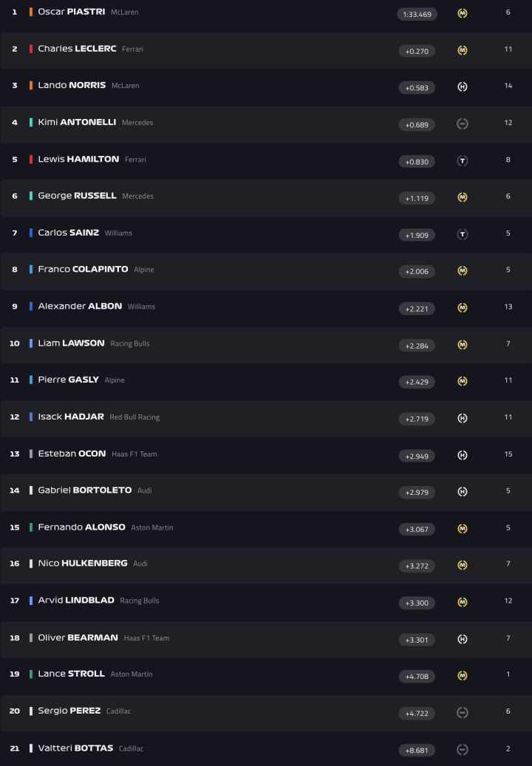
Task: Click the tyre icon in Sainz's row
Action: [x=463, y=234]
